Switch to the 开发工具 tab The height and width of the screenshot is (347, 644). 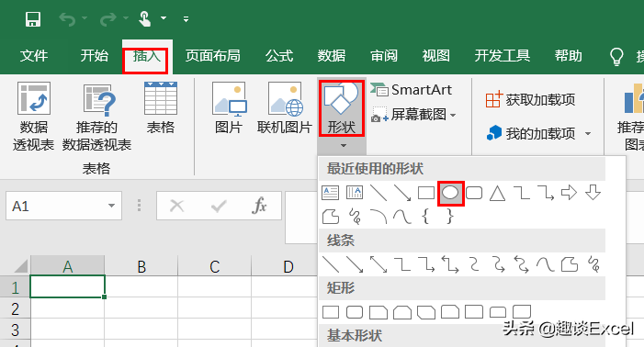[502, 55]
